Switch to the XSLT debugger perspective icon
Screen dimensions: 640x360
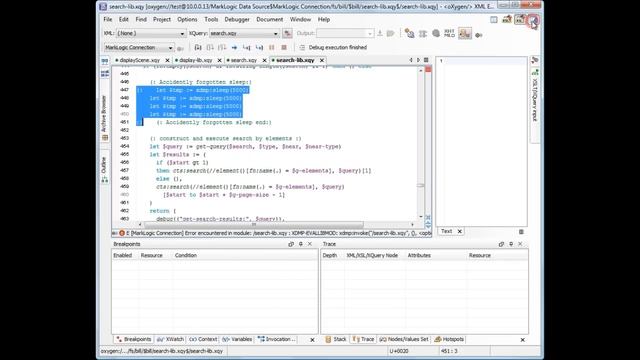(x=507, y=20)
